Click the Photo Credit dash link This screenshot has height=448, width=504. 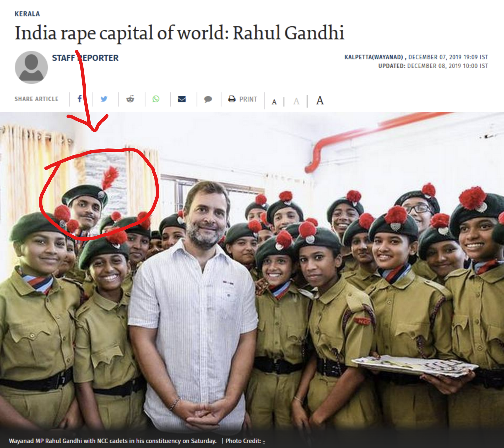pyautogui.click(x=264, y=441)
